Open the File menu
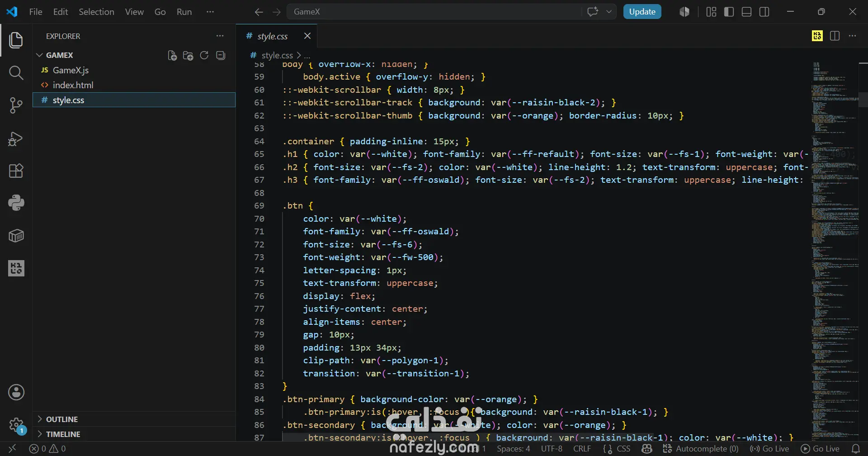This screenshot has width=868, height=456. (36, 12)
